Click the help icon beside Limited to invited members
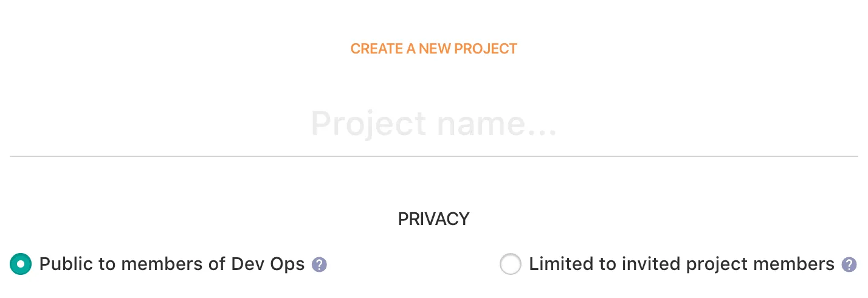 coord(849,265)
